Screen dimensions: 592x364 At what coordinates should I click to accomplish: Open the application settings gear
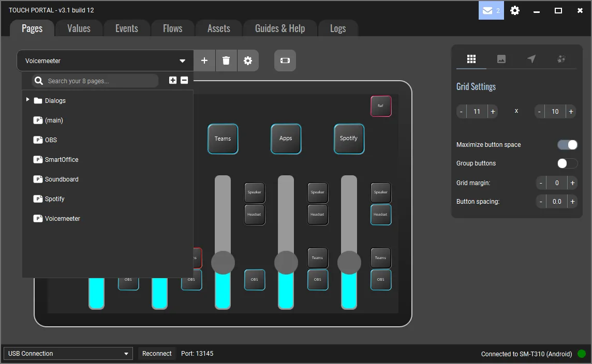pos(515,10)
